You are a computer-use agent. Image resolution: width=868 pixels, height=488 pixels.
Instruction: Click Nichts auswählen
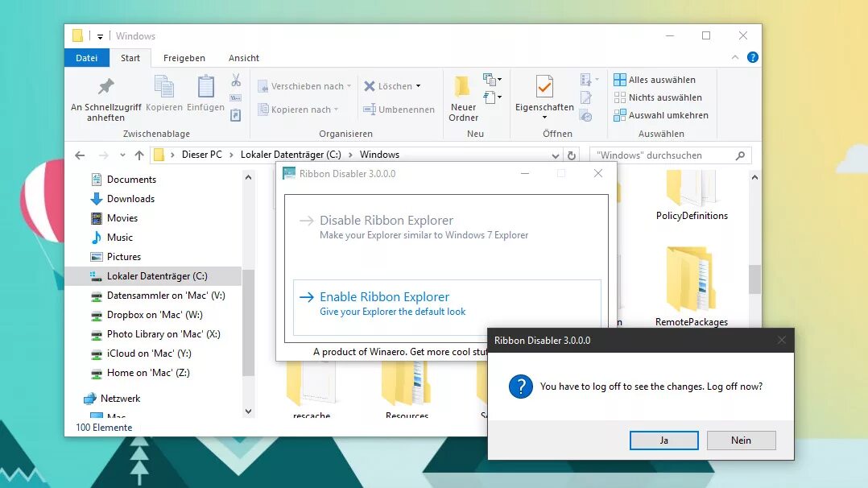658,97
